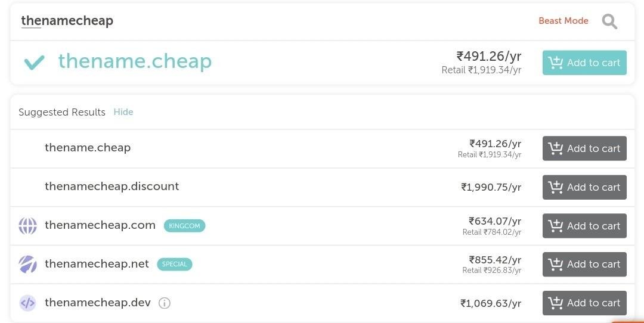The height and width of the screenshot is (323, 644).
Task: Click the magnifying glass search icon
Action: pos(609,21)
